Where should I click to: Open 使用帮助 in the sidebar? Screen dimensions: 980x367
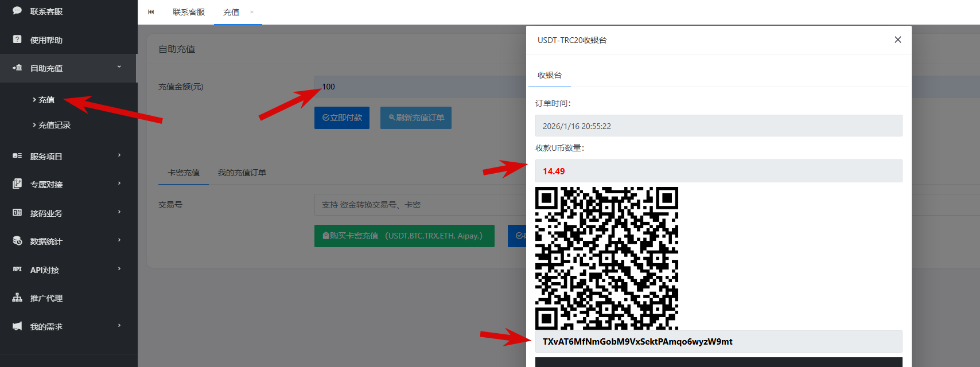point(46,40)
